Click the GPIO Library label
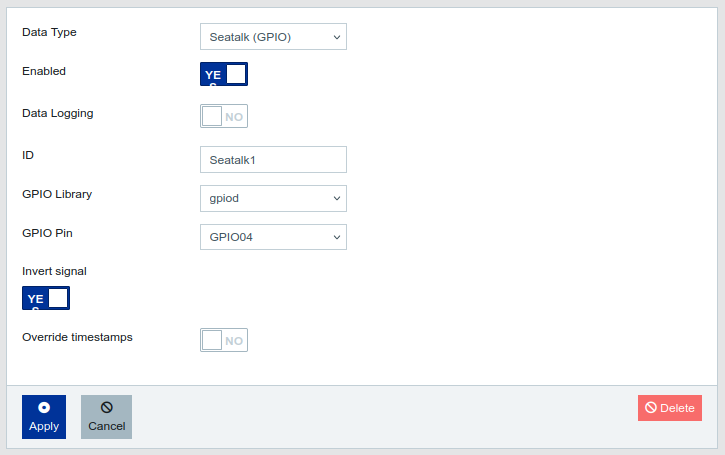Viewport: 725px width, 455px height. coord(57,194)
